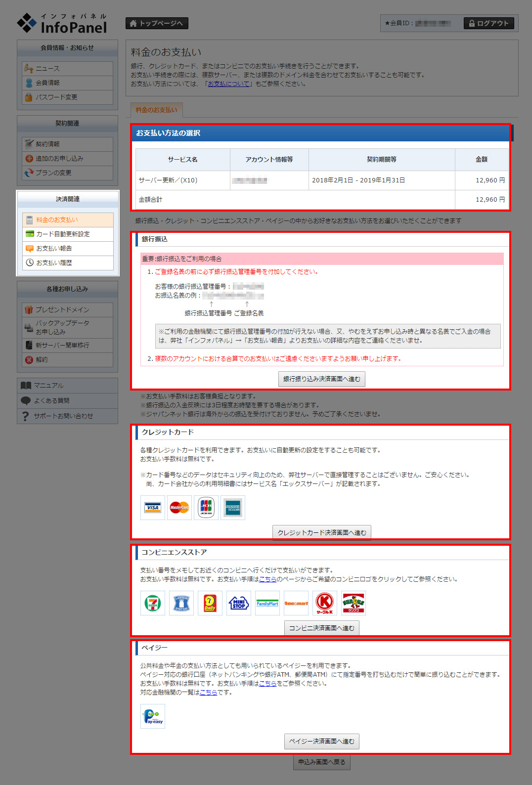Click the news icon beside ニュース

(x=29, y=68)
